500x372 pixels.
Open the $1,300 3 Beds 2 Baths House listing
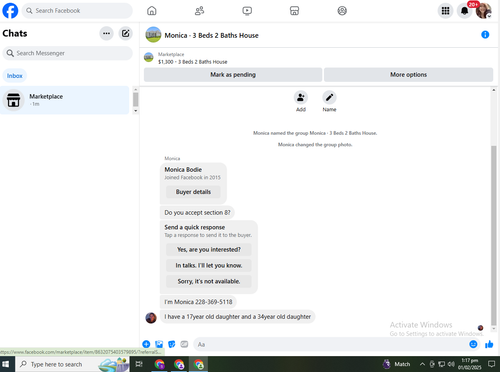pos(193,62)
